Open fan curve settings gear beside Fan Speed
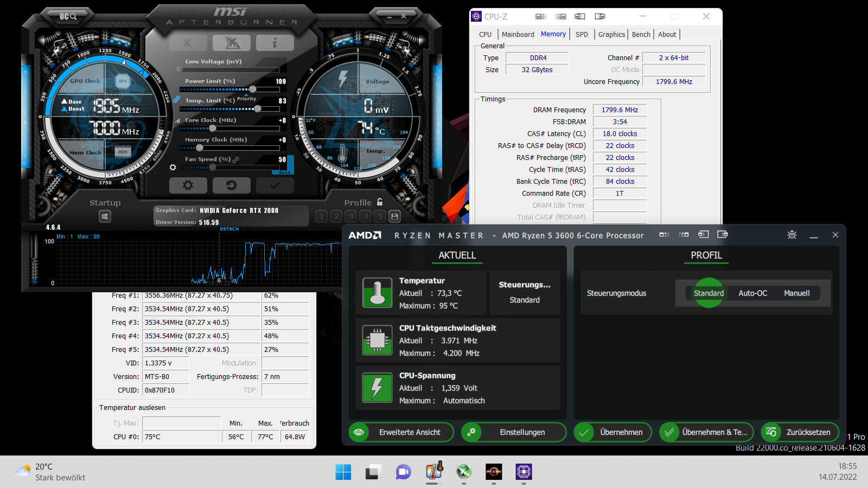Screen dimensions: 868x488 [x=173, y=168]
